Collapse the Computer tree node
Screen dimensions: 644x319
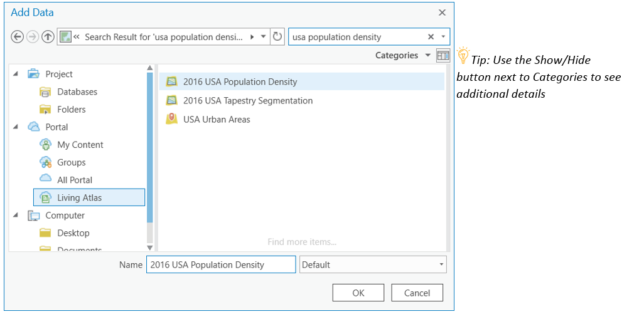(16, 215)
